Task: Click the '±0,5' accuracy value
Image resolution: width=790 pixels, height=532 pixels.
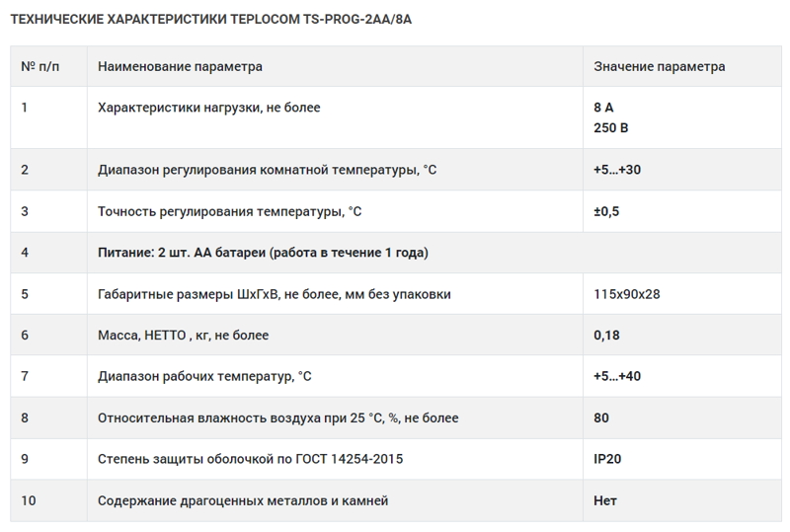Action: (x=606, y=211)
